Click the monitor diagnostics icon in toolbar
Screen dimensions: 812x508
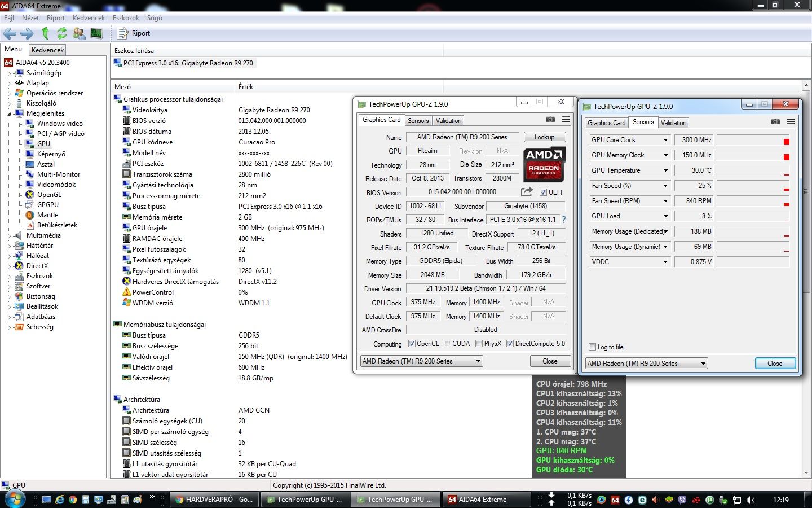click(96, 33)
